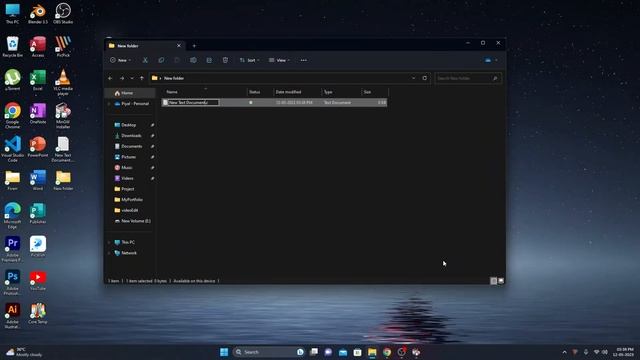
Task: Click the Rename icon in Explorer toolbar
Action: tap(193, 60)
